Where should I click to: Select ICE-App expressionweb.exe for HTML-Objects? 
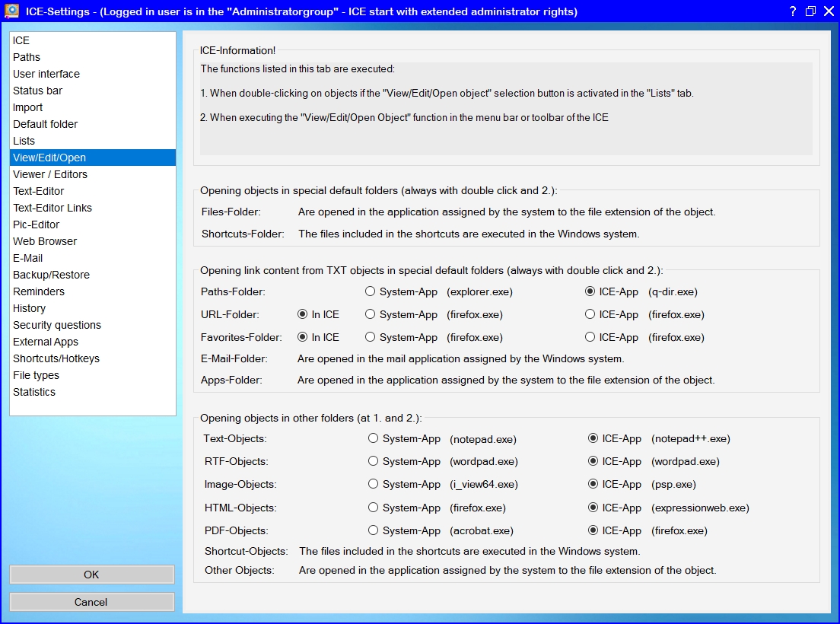point(593,508)
